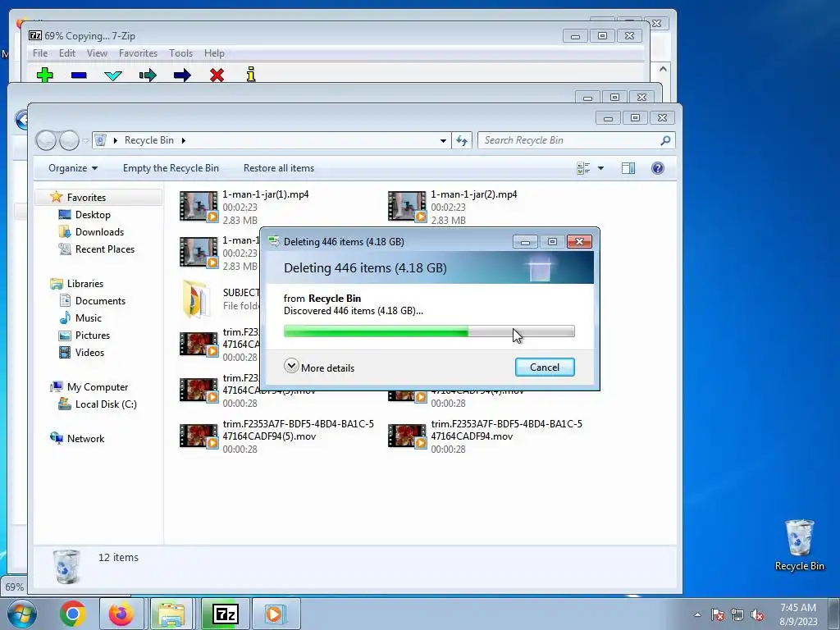Image resolution: width=840 pixels, height=630 pixels.
Task: Click the 7-Zip Add green plus icon
Action: (x=45, y=75)
